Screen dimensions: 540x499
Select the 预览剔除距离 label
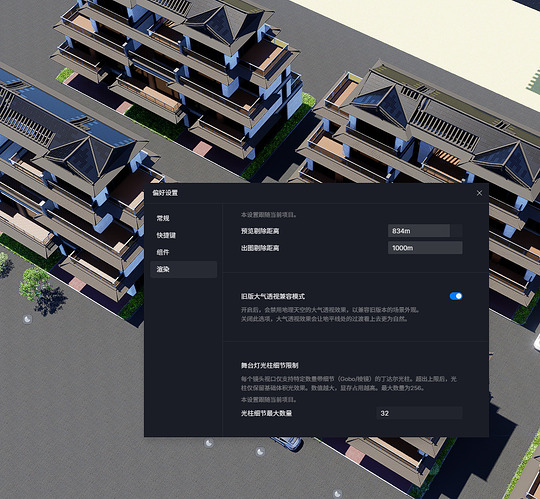click(260, 231)
